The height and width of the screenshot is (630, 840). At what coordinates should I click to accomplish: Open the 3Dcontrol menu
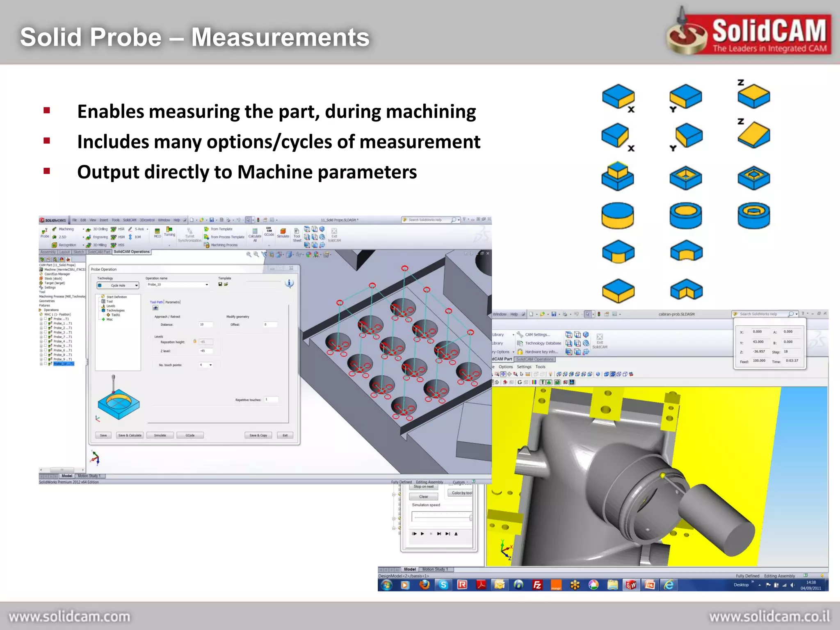click(x=147, y=220)
